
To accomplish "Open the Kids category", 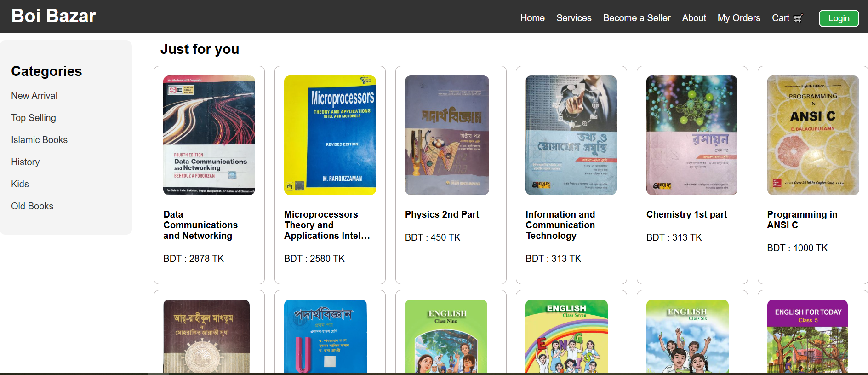I will pyautogui.click(x=20, y=184).
